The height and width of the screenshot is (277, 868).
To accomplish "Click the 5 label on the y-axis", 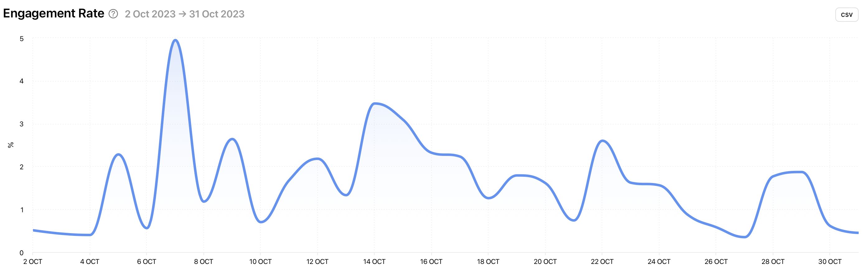I will (x=21, y=39).
